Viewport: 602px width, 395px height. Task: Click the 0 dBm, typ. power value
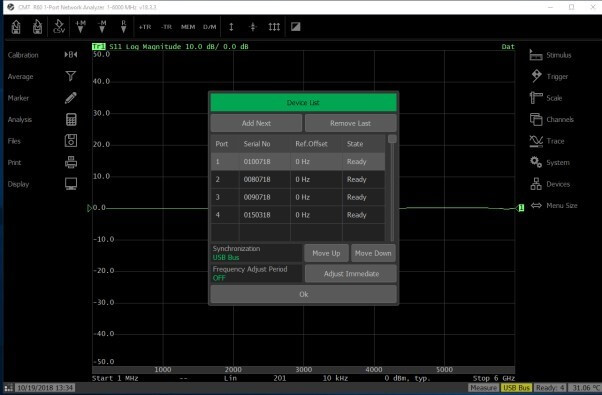pyautogui.click(x=407, y=378)
